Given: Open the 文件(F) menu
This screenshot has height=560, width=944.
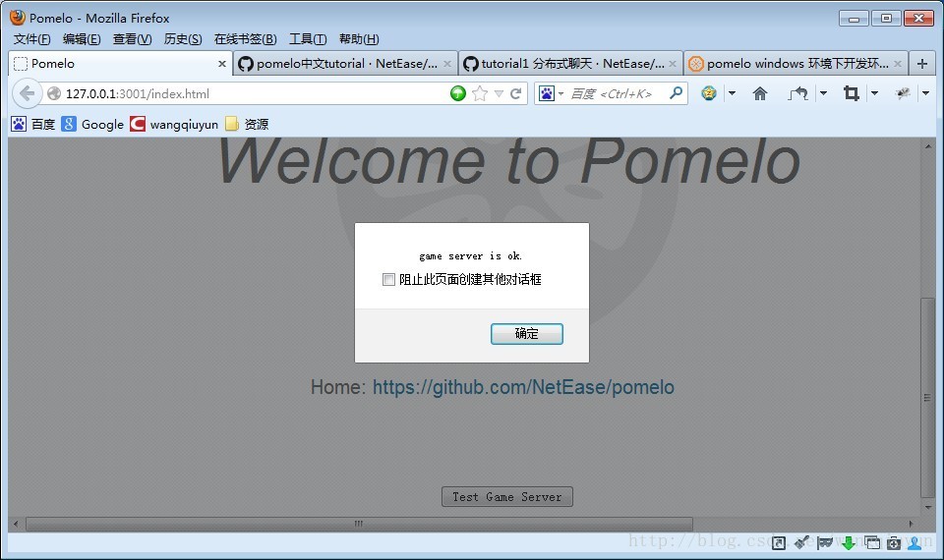Looking at the screenshot, I should point(31,39).
